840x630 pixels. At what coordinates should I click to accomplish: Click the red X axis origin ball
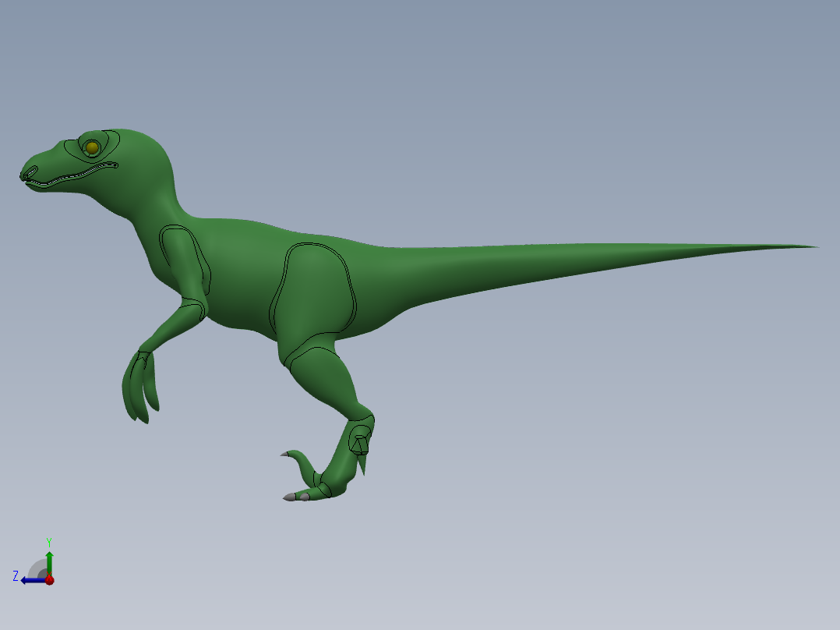point(50,579)
